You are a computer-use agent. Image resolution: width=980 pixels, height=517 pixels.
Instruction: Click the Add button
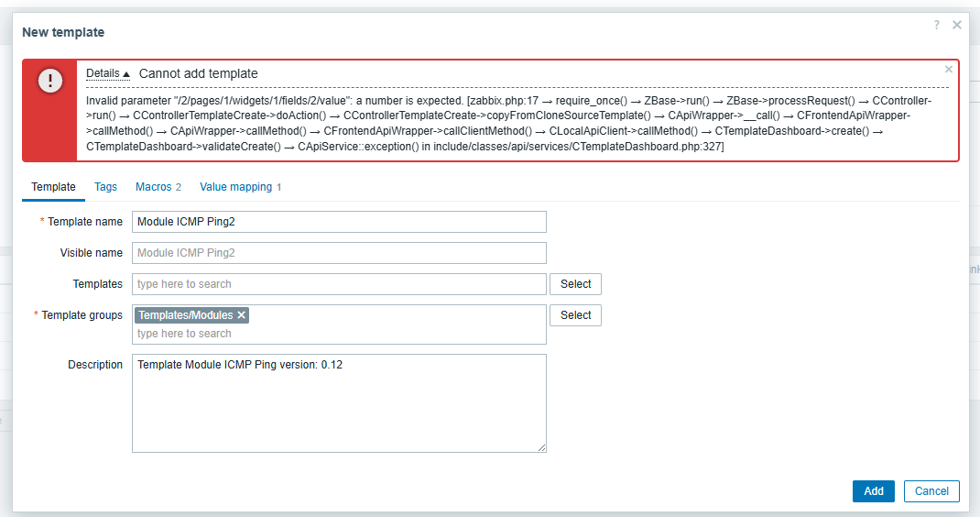[874, 491]
